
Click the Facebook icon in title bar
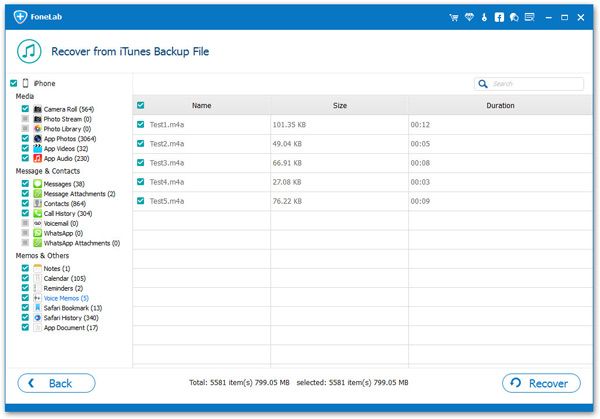[499, 17]
